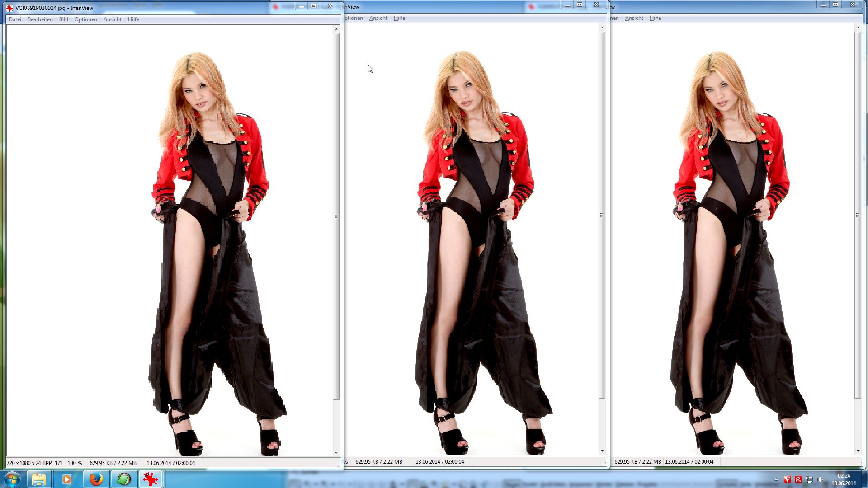868x488 pixels.
Task: Click the middle window's vertical scrollbar thumb
Action: (x=602, y=215)
